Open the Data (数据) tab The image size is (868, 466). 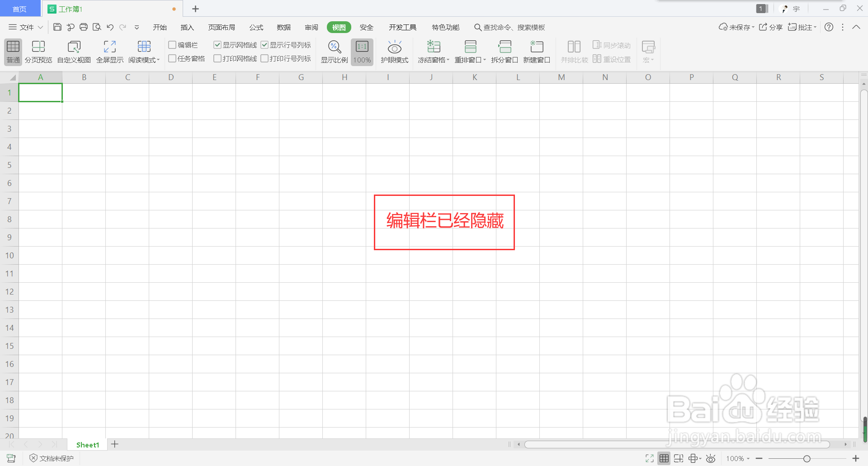pos(284,27)
